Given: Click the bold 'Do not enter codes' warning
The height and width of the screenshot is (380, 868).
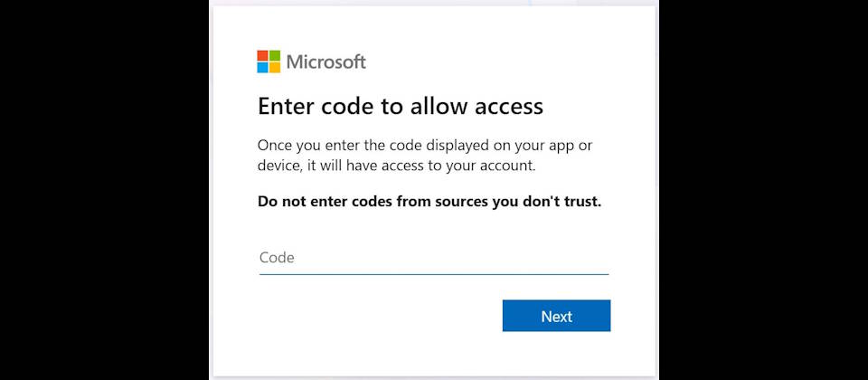Looking at the screenshot, I should click(429, 201).
